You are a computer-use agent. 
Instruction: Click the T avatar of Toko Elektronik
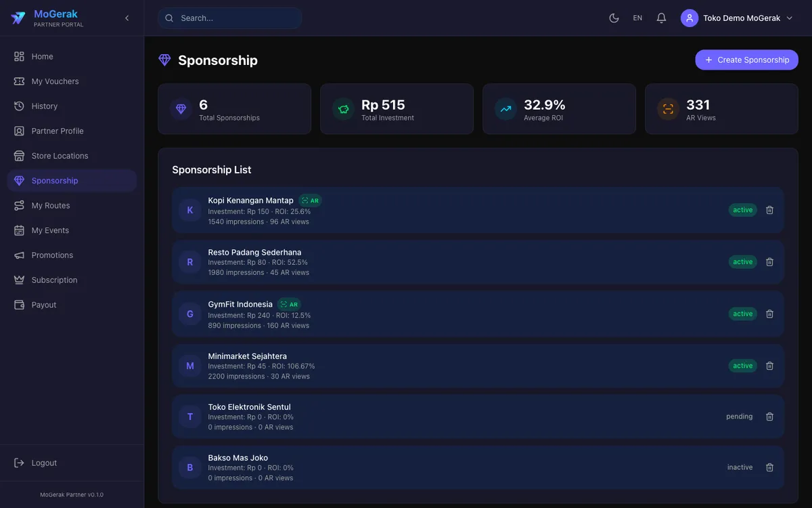[190, 417]
